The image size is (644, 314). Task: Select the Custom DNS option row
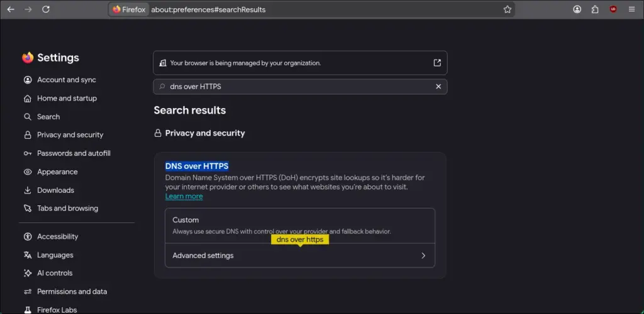click(300, 225)
